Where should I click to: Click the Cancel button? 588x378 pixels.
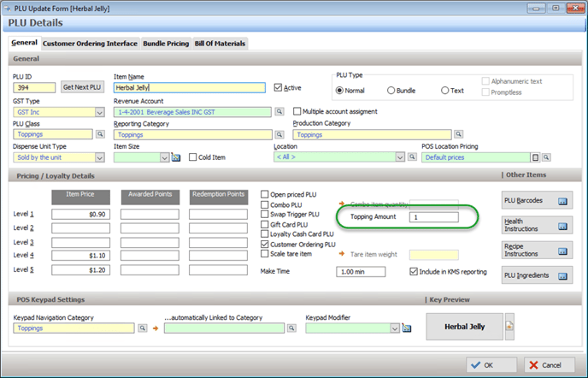click(x=550, y=365)
